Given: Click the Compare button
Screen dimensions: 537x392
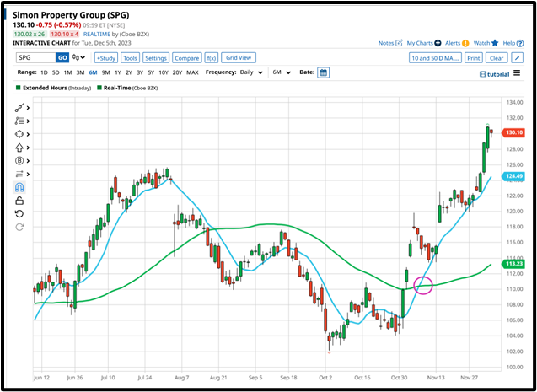Looking at the screenshot, I should [186, 58].
